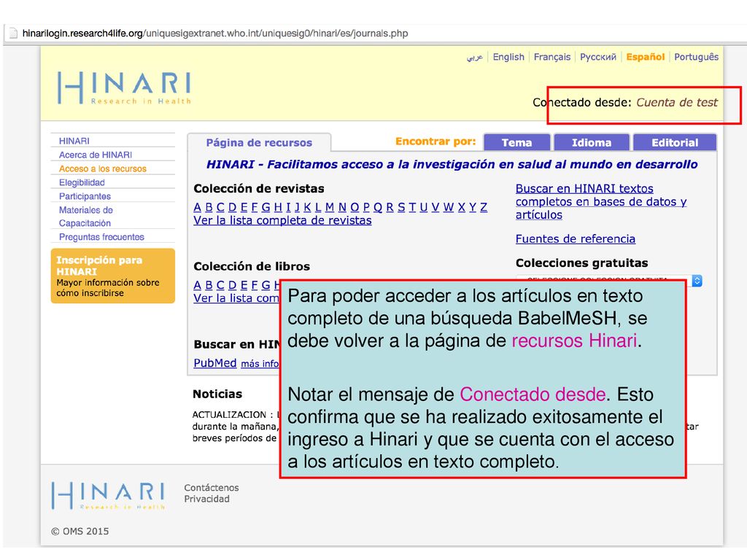The width and height of the screenshot is (747, 560).
Task: Click book letter A in Colección de libros
Action: point(197,285)
